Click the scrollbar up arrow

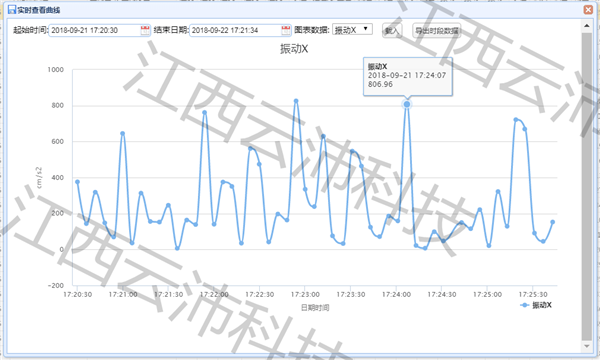point(587,26)
